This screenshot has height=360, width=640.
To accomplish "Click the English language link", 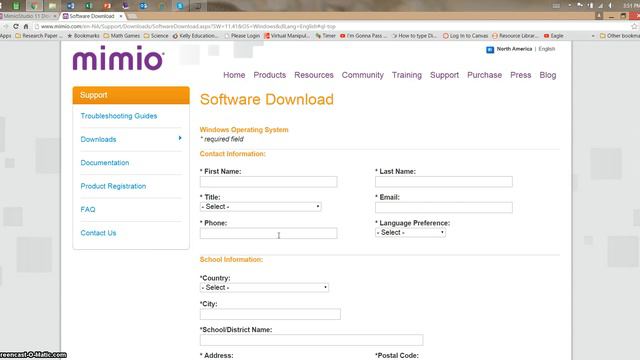I will tap(547, 49).
